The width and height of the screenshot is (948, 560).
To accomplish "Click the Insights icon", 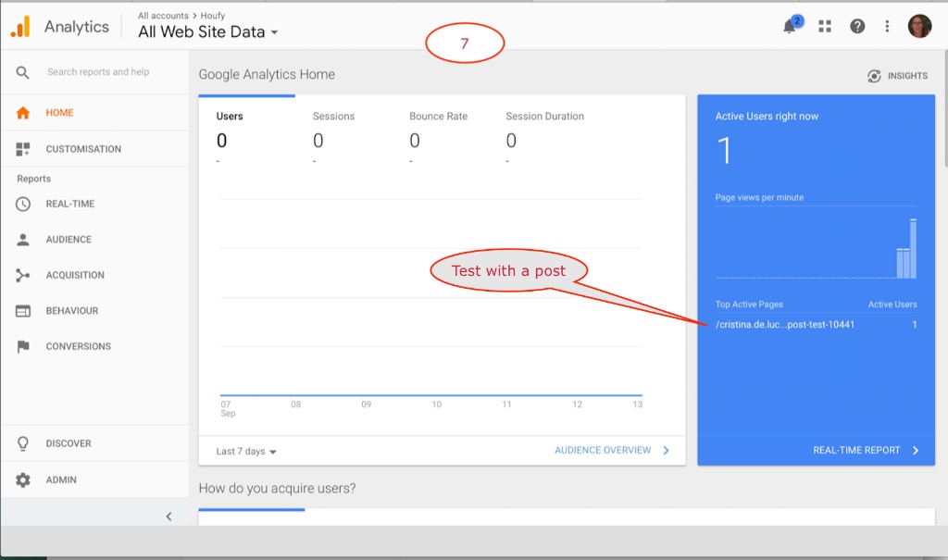I will [x=874, y=76].
